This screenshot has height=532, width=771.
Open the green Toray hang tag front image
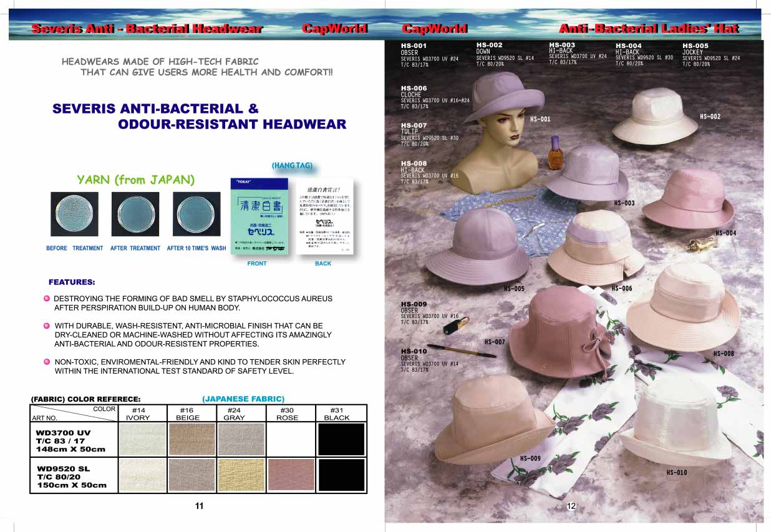259,216
